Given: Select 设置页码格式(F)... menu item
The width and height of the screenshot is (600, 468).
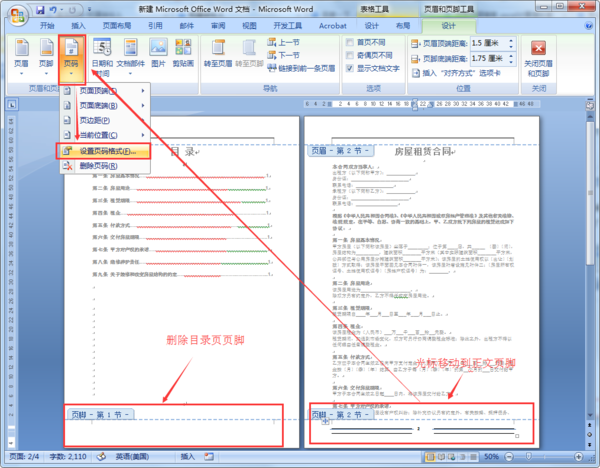Looking at the screenshot, I should (103, 151).
